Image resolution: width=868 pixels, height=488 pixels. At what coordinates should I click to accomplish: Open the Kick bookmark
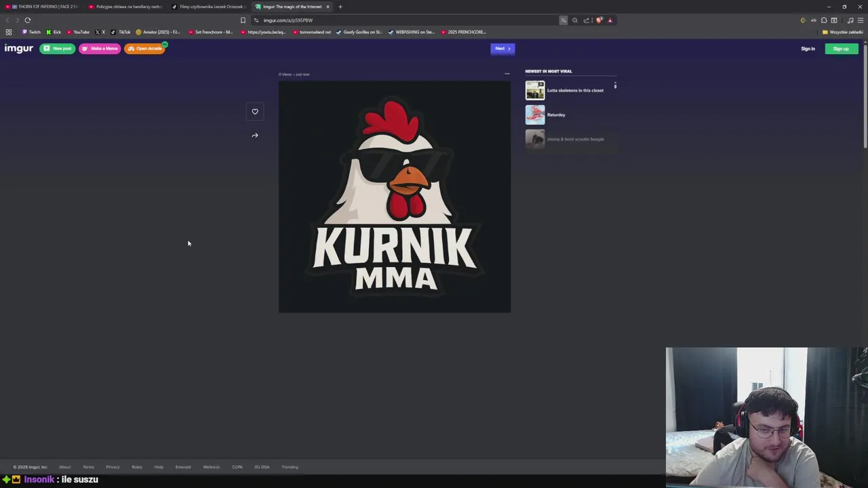tap(54, 32)
